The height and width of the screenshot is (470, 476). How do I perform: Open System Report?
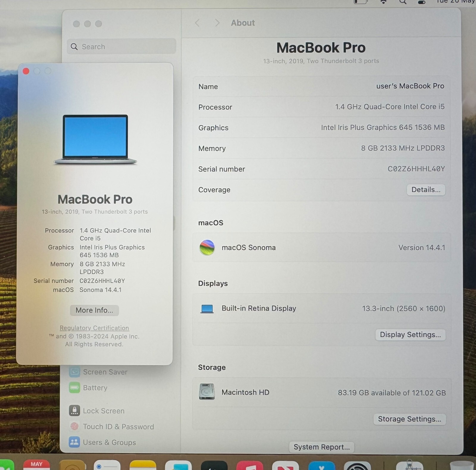(x=322, y=447)
